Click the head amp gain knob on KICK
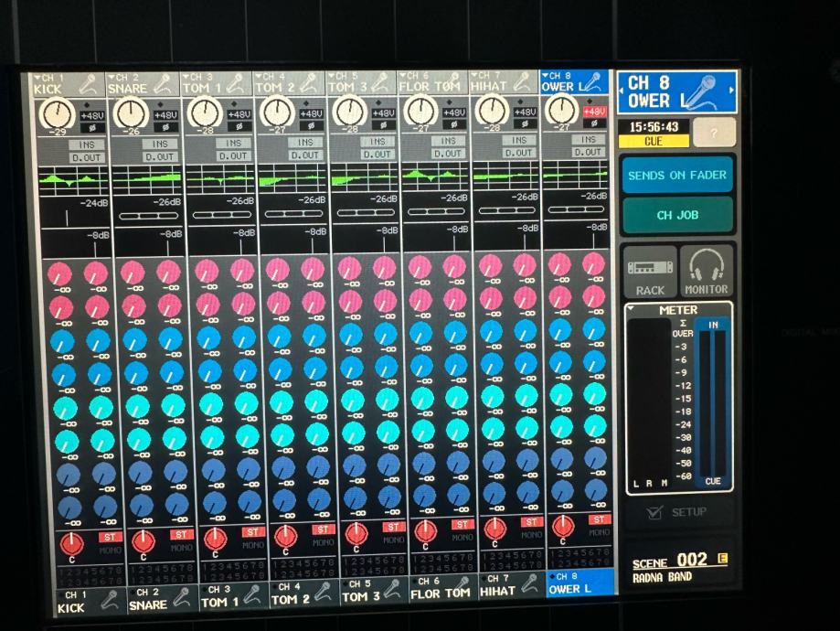This screenshot has width=840, height=631. pyautogui.click(x=58, y=114)
